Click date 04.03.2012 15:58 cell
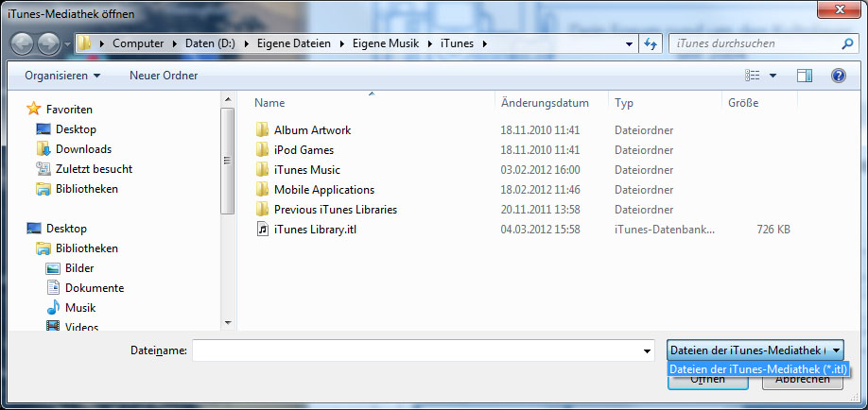 (540, 229)
